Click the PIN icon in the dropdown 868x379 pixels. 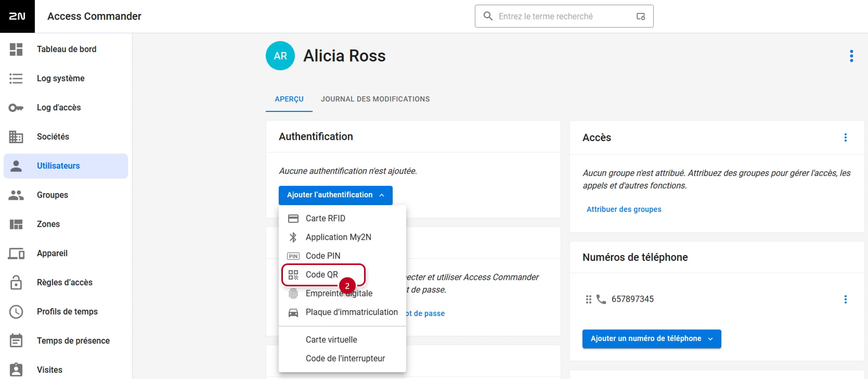293,256
